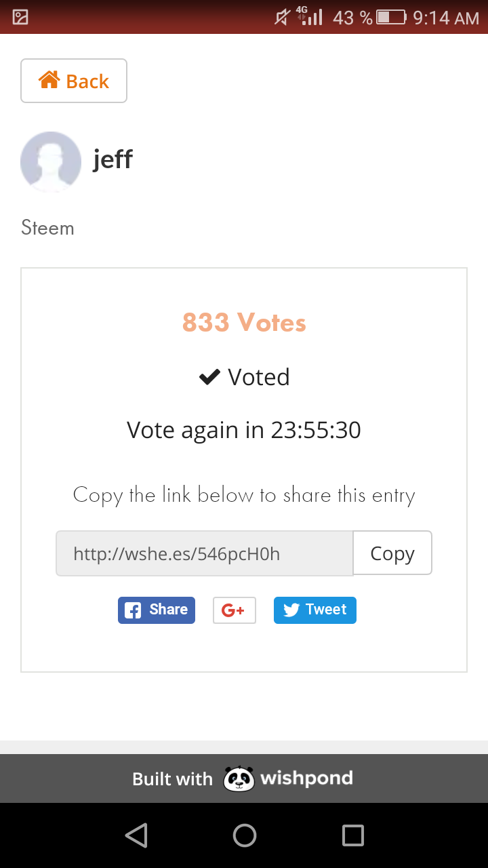Click the orange home icon

pyautogui.click(x=49, y=80)
